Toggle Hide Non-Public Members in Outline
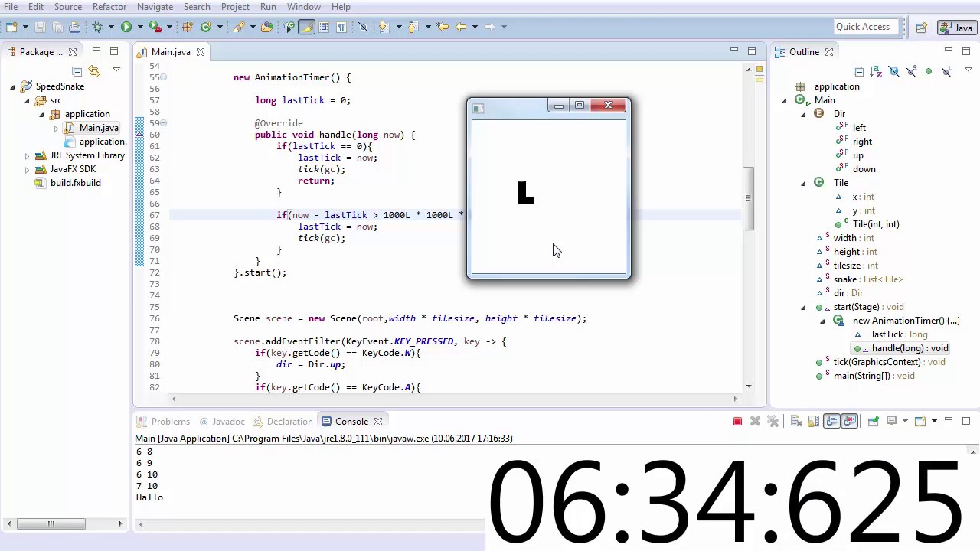The height and width of the screenshot is (551, 980). click(x=929, y=71)
